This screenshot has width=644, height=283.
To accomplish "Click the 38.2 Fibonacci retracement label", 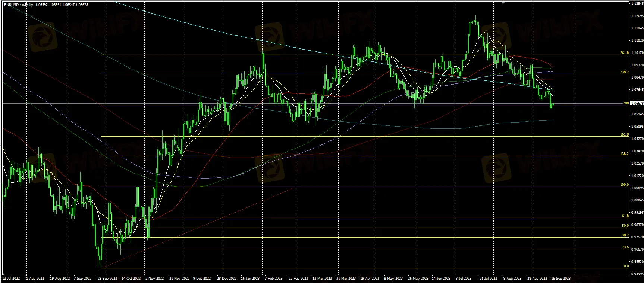I will coord(625,235).
